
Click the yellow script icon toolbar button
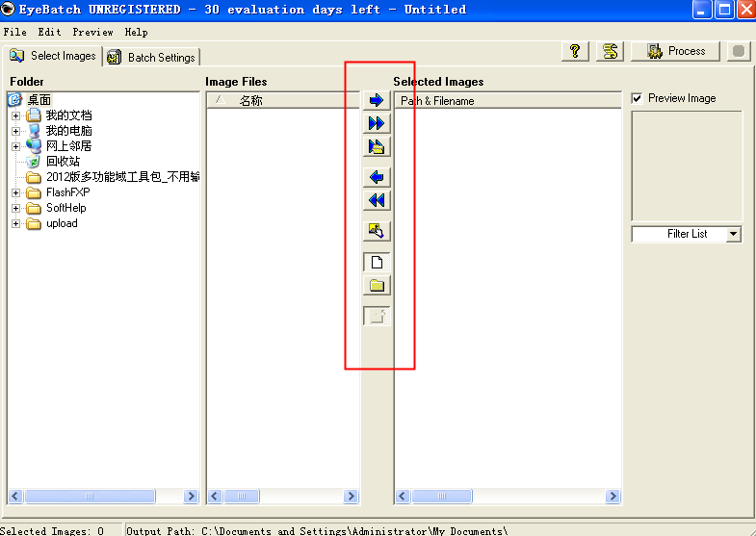610,51
